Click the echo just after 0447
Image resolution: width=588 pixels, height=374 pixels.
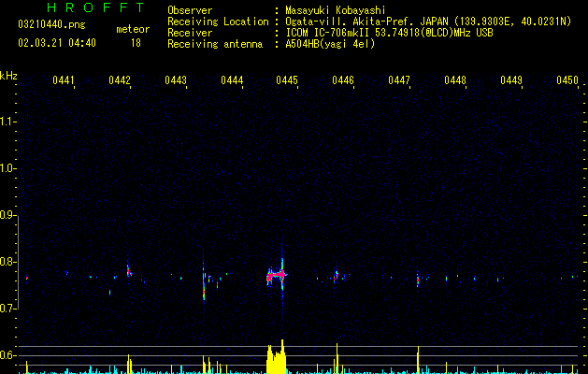pos(418,280)
